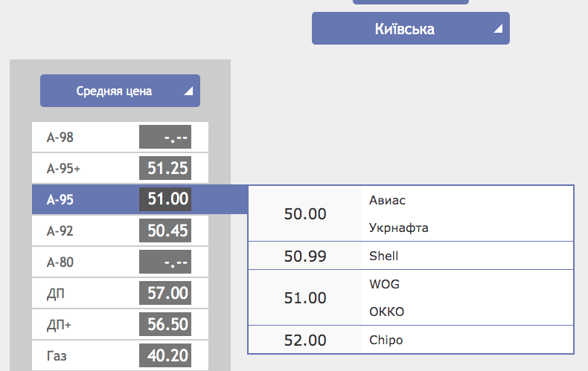
Task: Click the Средняя цена dropdown arrow triangle
Action: click(188, 91)
